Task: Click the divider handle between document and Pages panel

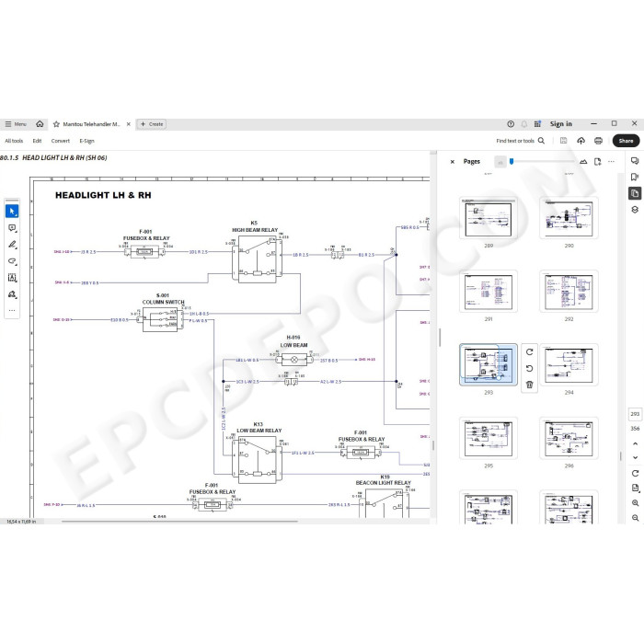Action: point(440,338)
